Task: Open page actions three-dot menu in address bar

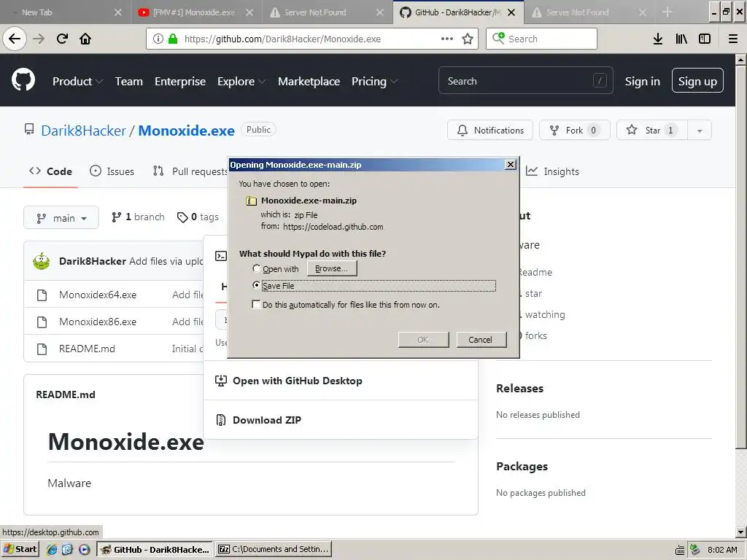Action: tap(447, 39)
